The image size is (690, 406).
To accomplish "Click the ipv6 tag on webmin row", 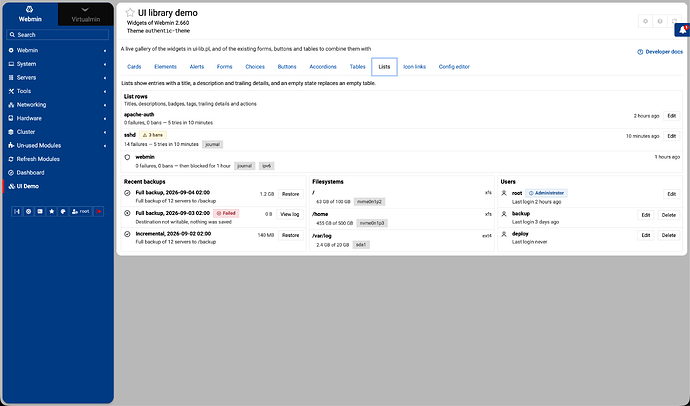I will tap(266, 166).
